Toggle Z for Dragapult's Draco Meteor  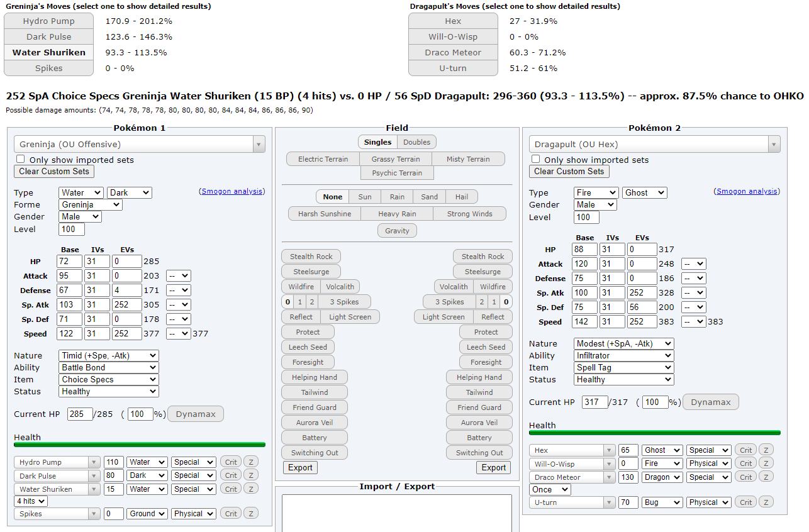pyautogui.click(x=766, y=477)
